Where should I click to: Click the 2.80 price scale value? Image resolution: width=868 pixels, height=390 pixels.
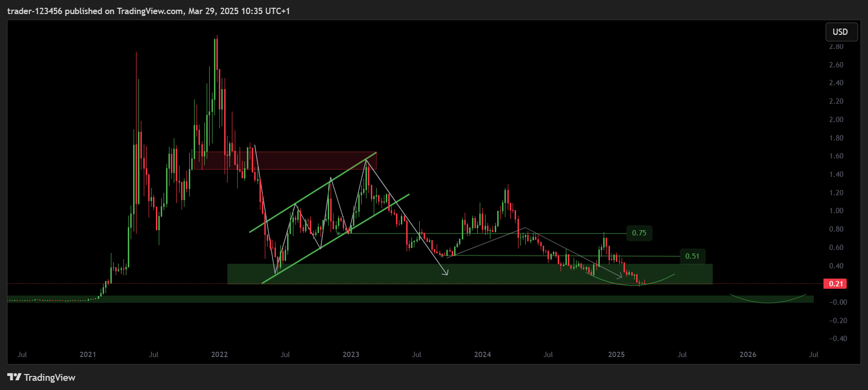coord(836,47)
